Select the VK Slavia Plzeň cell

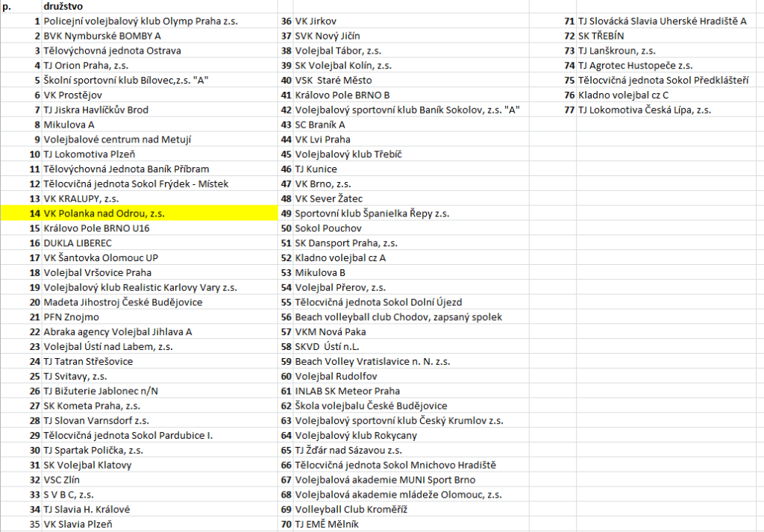(x=78, y=525)
